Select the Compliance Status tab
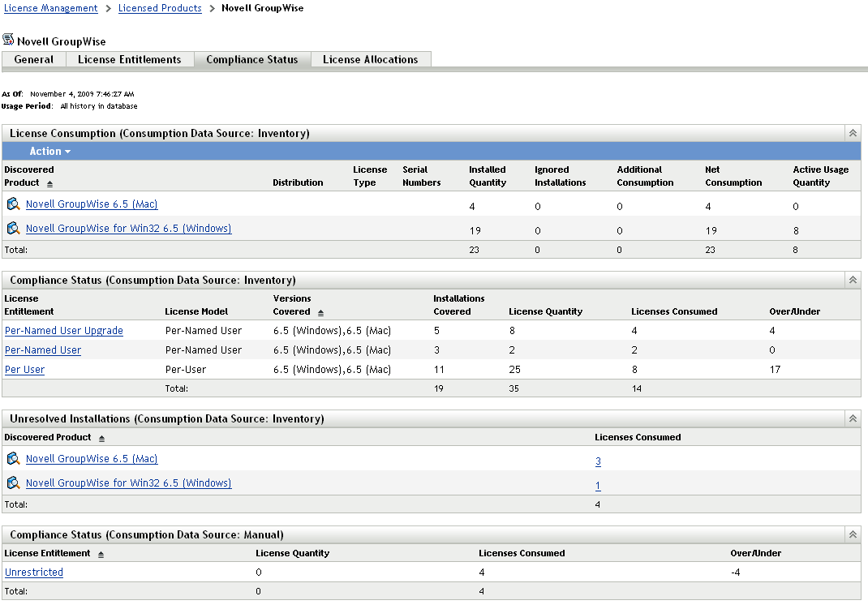The width and height of the screenshot is (868, 609). pos(251,59)
